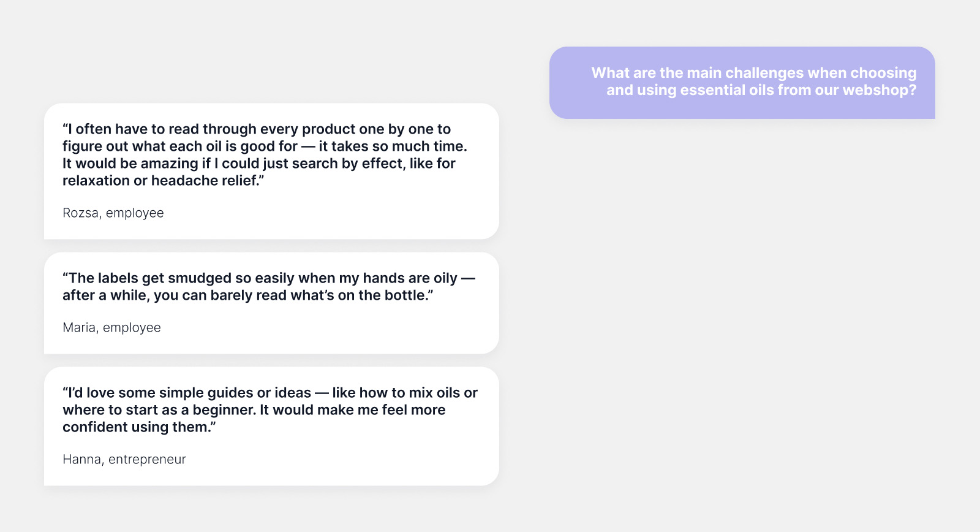Click the "The labels get smudged" line
Viewport: 980px width, 532px height.
268,278
